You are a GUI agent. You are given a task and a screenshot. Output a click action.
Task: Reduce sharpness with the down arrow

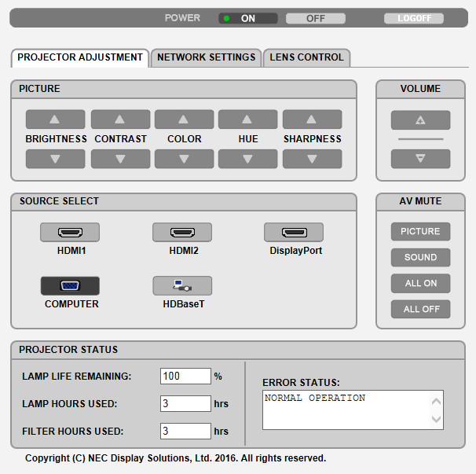click(312, 159)
